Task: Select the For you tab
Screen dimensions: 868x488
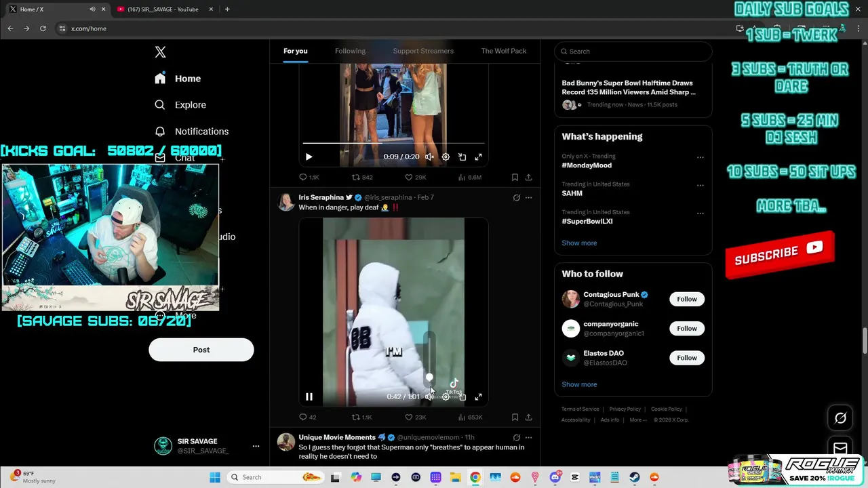Action: (x=296, y=51)
